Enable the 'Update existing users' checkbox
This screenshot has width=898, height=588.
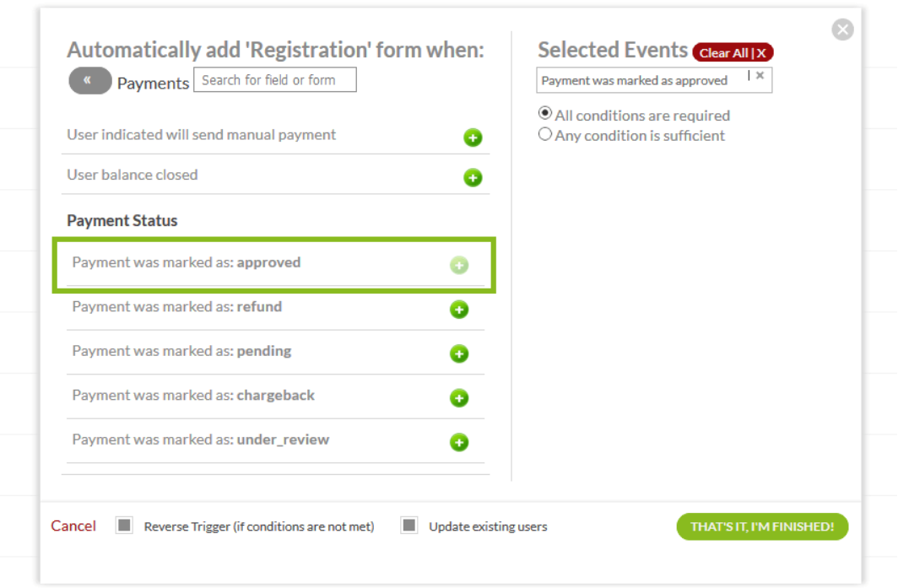tap(409, 526)
